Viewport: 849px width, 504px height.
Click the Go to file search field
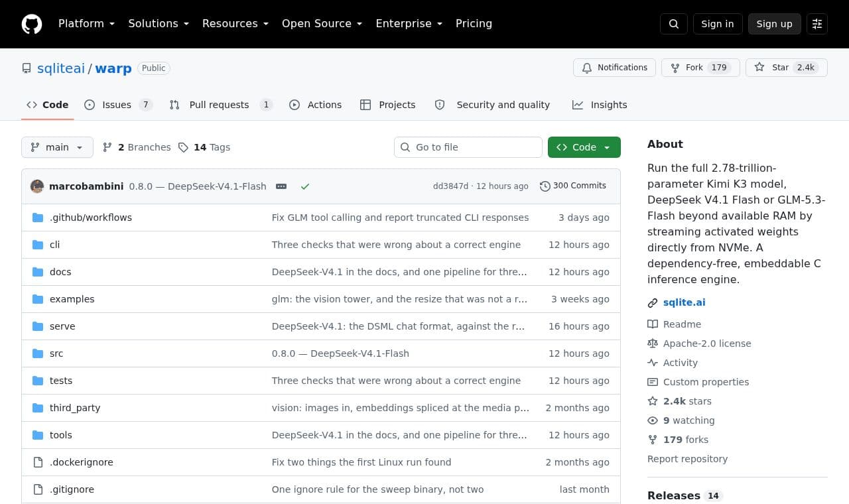(x=468, y=147)
